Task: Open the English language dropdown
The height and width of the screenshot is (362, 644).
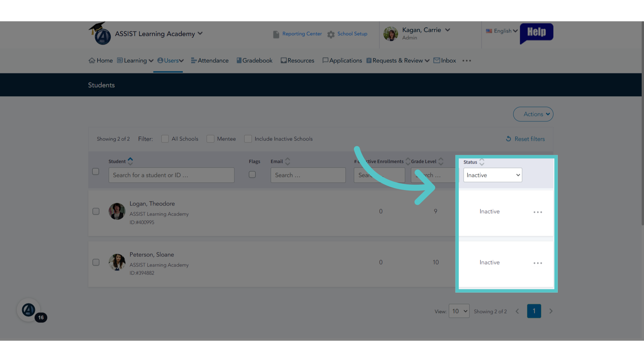Action: 502,31
